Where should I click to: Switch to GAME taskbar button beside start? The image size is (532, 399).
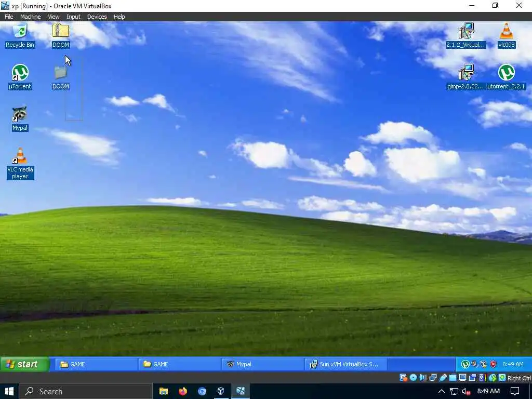96,364
